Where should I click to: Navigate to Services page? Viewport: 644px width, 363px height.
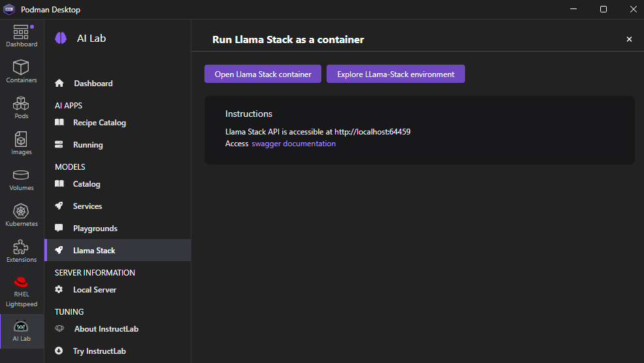88,206
